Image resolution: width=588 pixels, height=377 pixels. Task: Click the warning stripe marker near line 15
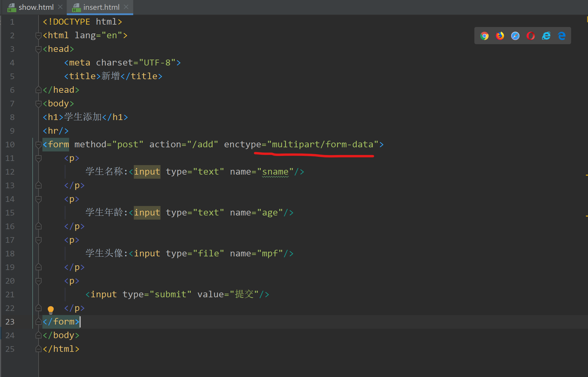point(587,216)
